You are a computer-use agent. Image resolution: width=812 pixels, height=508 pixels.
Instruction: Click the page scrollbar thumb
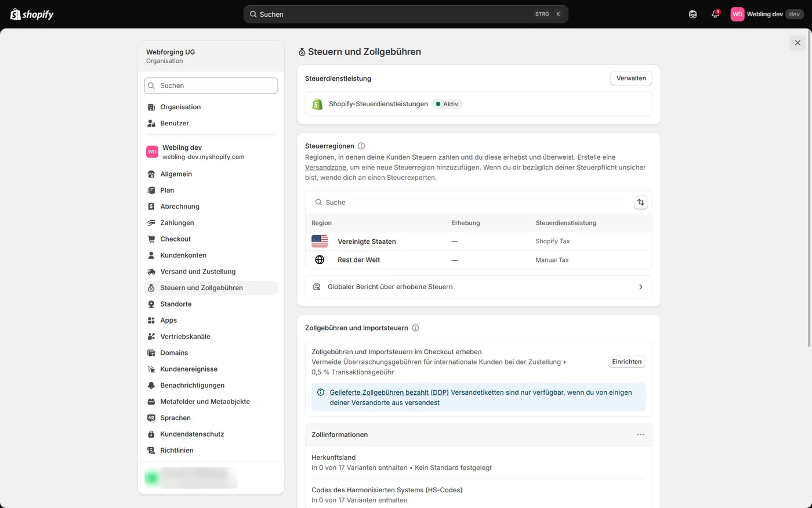point(810,189)
